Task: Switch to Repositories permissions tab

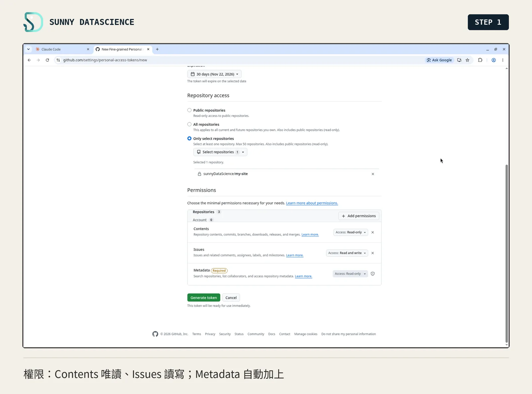Action: pos(206,212)
